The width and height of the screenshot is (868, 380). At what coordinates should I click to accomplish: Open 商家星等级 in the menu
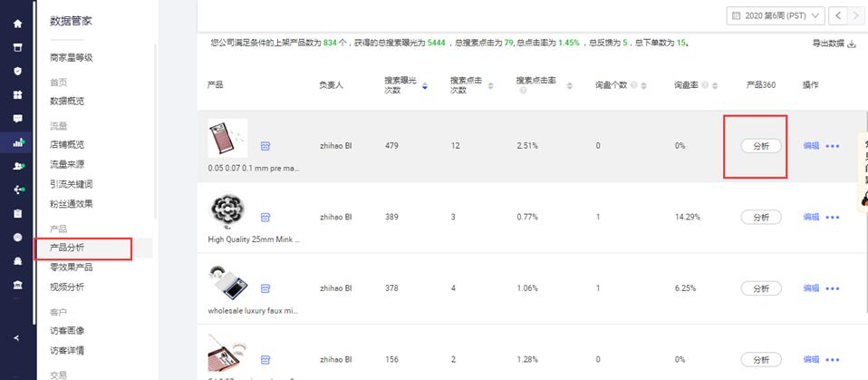(72, 58)
